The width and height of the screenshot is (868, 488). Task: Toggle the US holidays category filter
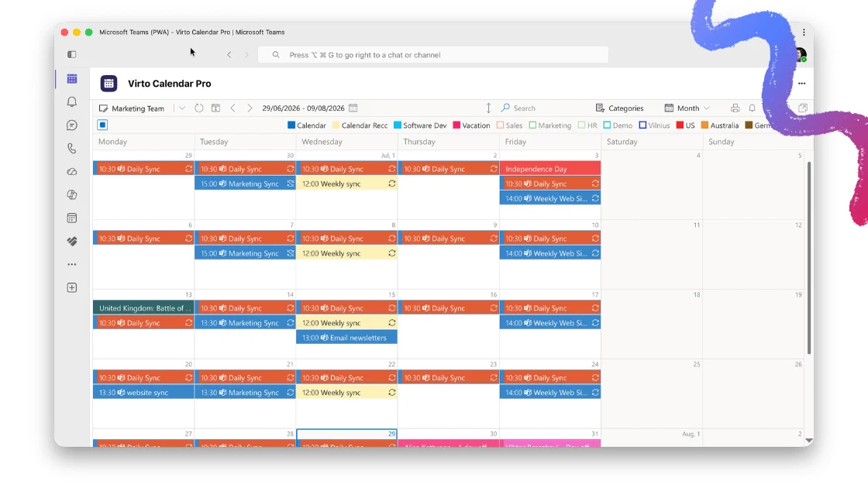click(x=685, y=125)
